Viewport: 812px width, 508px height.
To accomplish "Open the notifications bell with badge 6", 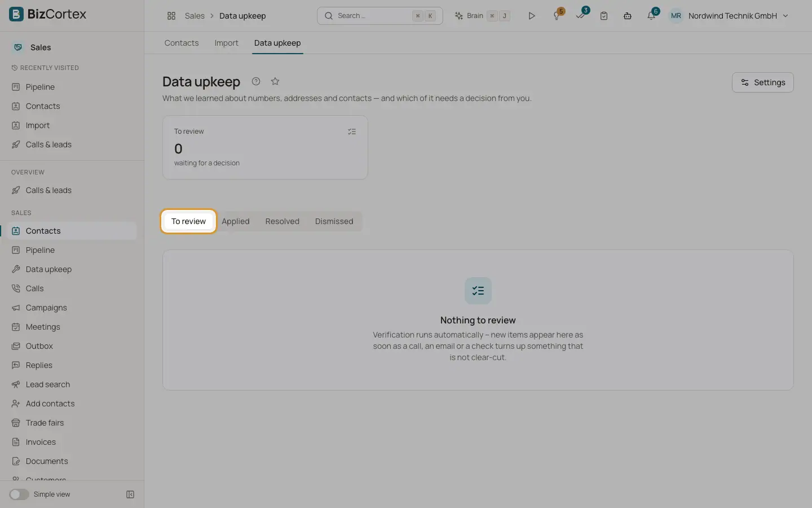I will [651, 16].
